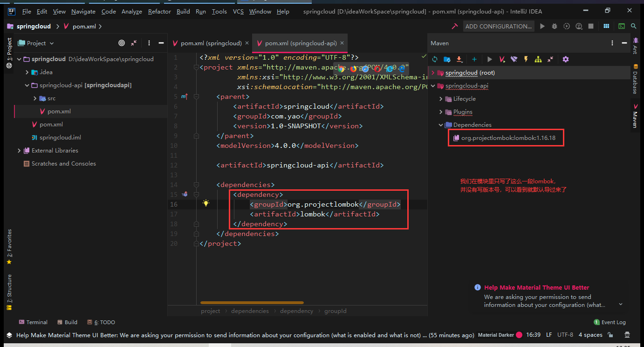
Task: Expand External Libraries
Action: [19, 151]
